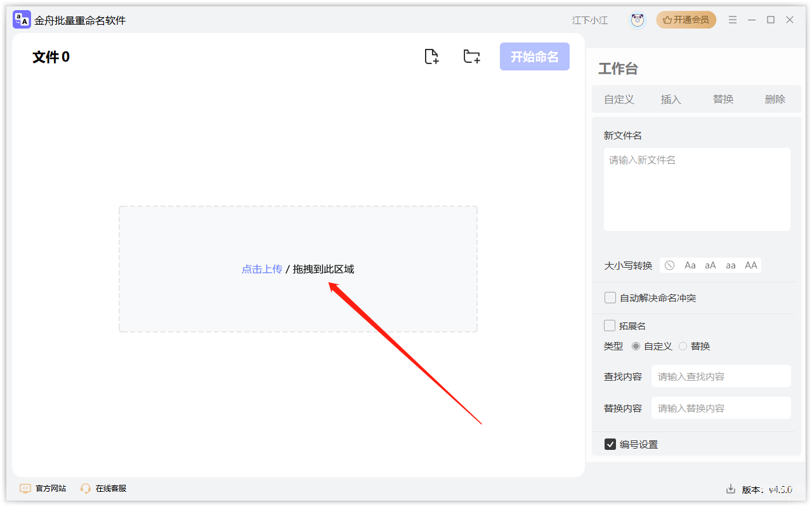Image resolution: width=812 pixels, height=507 pixels.
Task: Click the 官方网站 monitor icon
Action: click(x=25, y=489)
